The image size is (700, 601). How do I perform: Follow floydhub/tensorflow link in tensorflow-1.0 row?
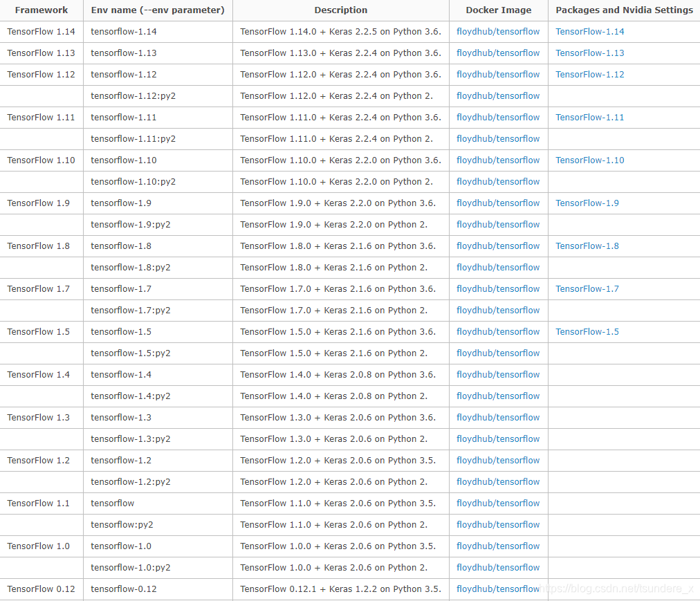click(498, 546)
